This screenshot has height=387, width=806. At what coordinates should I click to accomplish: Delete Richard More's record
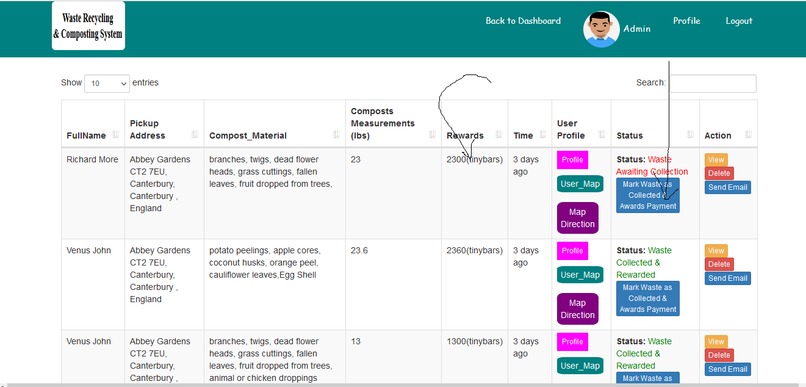click(x=719, y=173)
